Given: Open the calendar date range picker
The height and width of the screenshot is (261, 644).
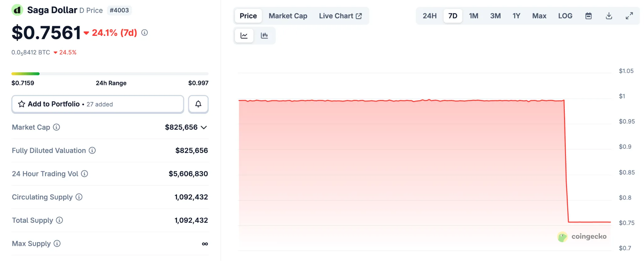Looking at the screenshot, I should click(588, 16).
